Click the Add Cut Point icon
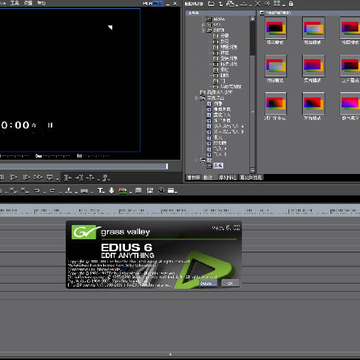This screenshot has height=360, width=360. coord(69,191)
